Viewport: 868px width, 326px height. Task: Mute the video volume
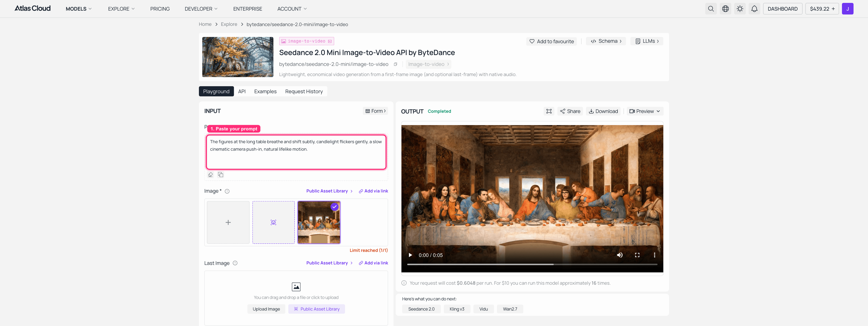coord(620,255)
